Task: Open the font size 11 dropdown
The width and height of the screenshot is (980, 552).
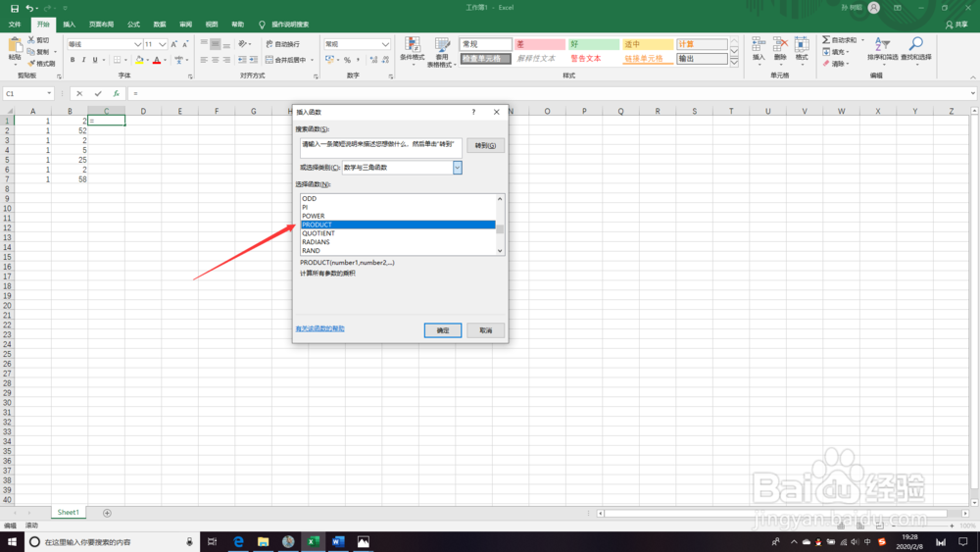Action: point(163,44)
